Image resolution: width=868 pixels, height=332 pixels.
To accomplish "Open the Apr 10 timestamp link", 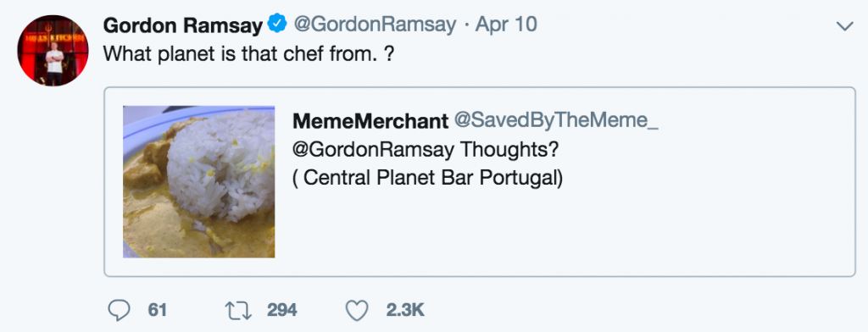I will (506, 25).
